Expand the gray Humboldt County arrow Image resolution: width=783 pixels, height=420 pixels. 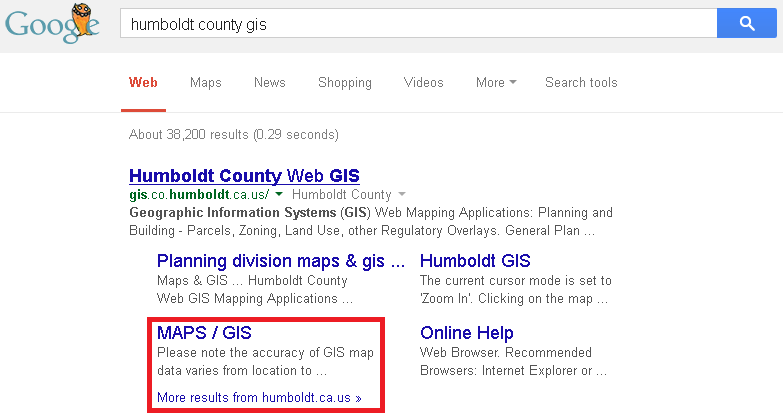(402, 195)
